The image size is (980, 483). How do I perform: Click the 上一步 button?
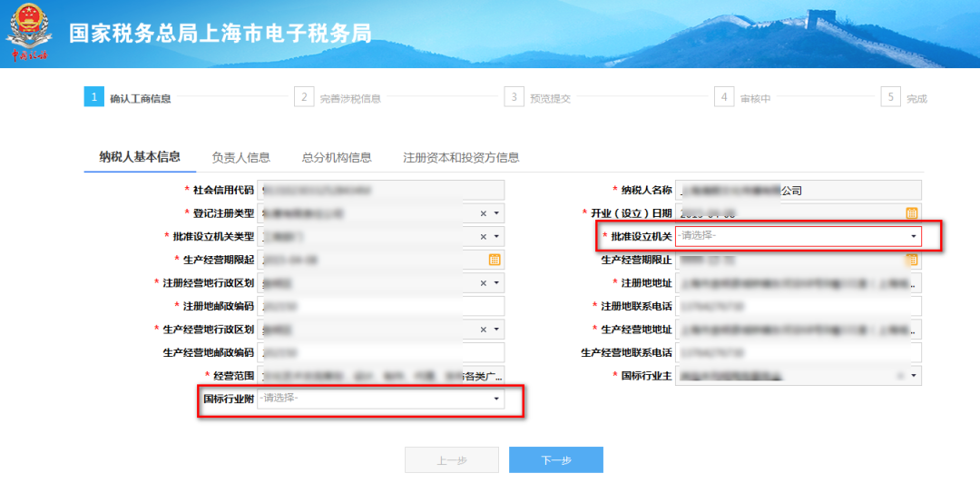click(x=452, y=460)
